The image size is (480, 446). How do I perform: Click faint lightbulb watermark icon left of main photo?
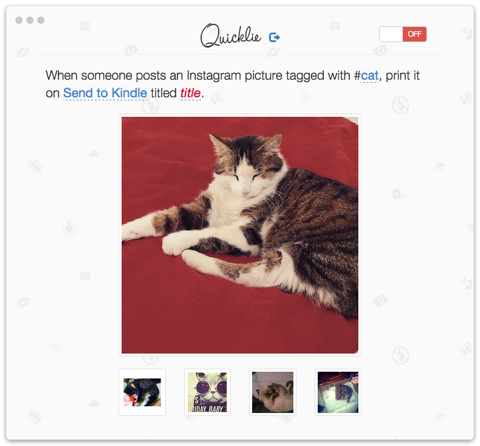tap(69, 228)
